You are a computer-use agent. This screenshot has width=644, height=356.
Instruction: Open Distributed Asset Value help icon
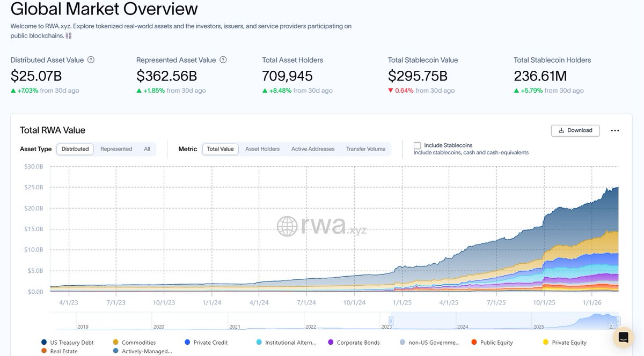(x=91, y=60)
